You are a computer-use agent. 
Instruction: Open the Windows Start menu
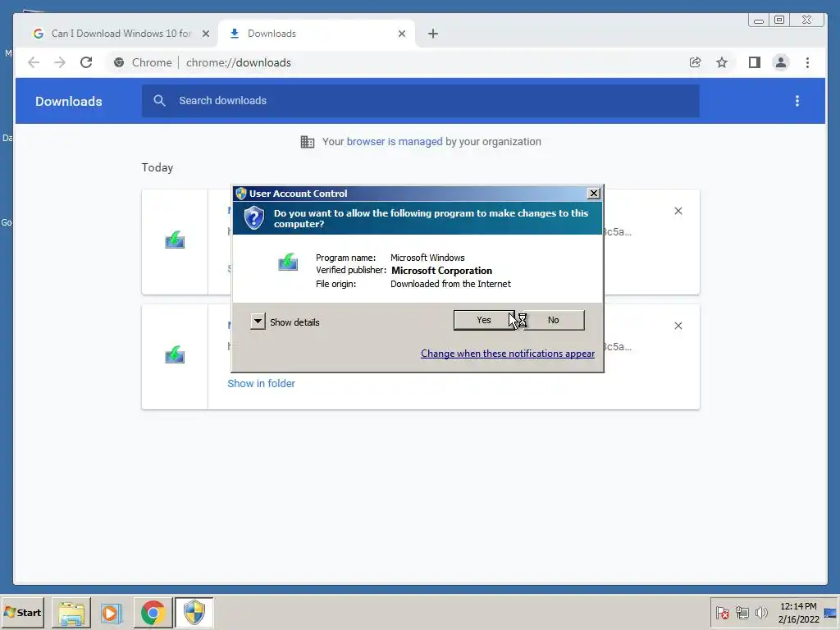click(22, 612)
